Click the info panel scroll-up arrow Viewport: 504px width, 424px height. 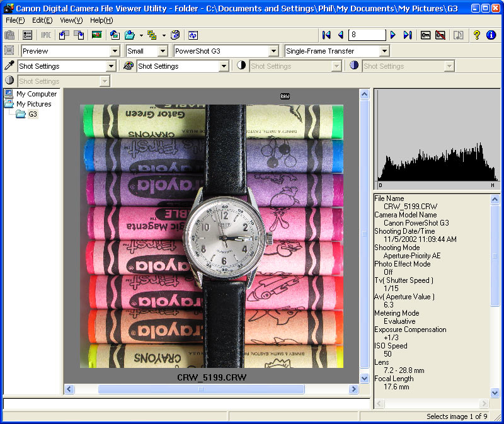click(495, 199)
